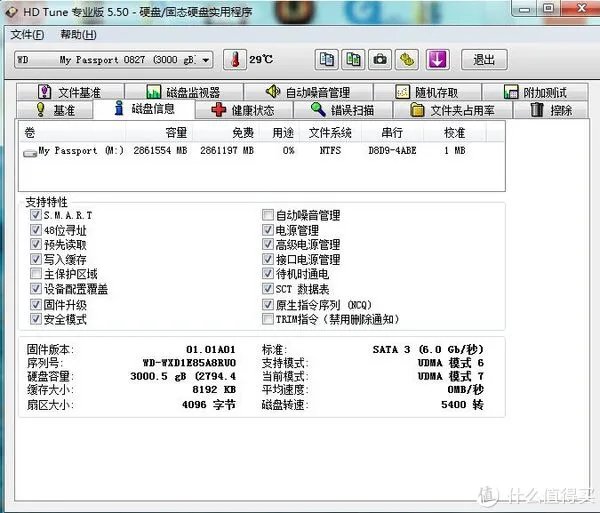Toggle the 电源管理 checkbox
This screenshot has height=513, width=600.
tap(268, 230)
